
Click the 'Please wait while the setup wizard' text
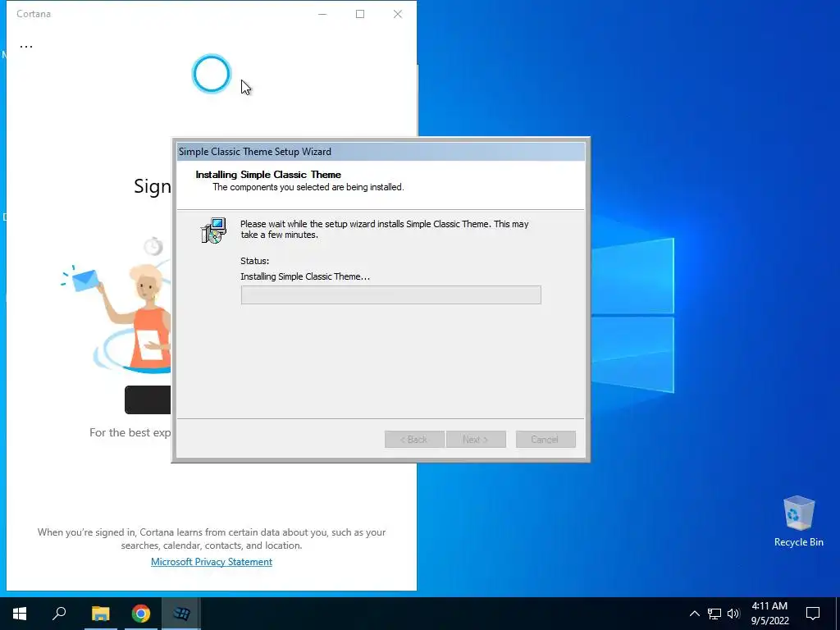[384, 230]
